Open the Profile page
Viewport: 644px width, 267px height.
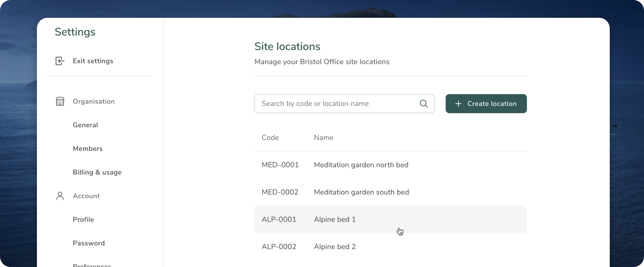tap(83, 219)
